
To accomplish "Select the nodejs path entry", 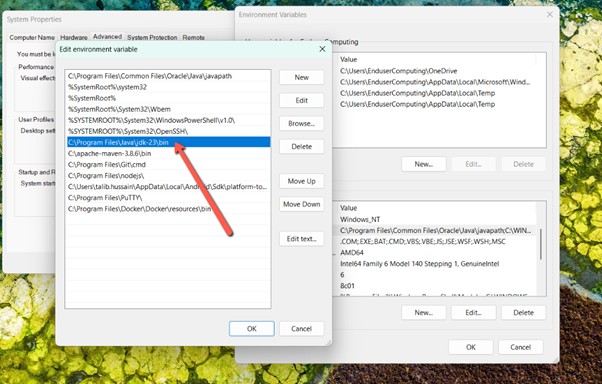I will pos(169,176).
